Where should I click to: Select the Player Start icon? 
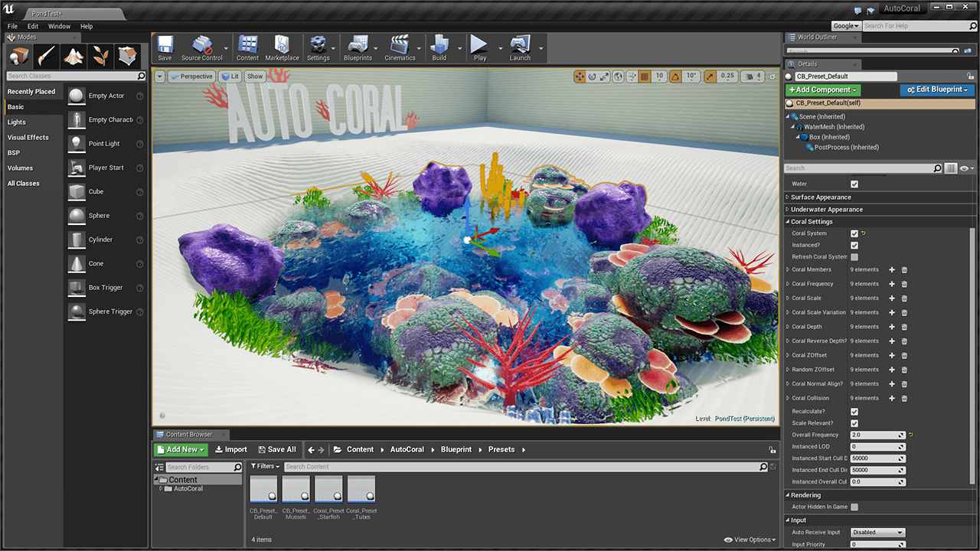click(x=77, y=168)
